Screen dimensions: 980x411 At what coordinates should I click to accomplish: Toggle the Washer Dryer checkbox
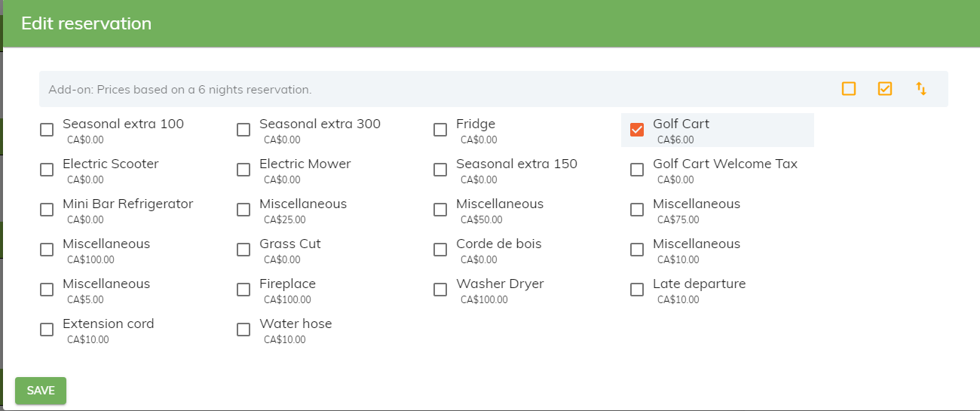[440, 290]
